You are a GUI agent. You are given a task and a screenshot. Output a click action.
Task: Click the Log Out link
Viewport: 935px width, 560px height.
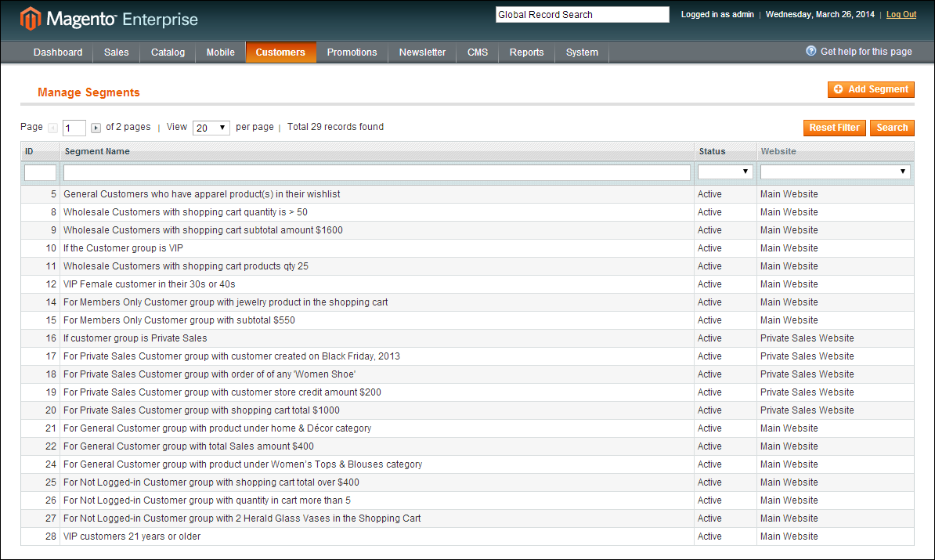pyautogui.click(x=901, y=14)
